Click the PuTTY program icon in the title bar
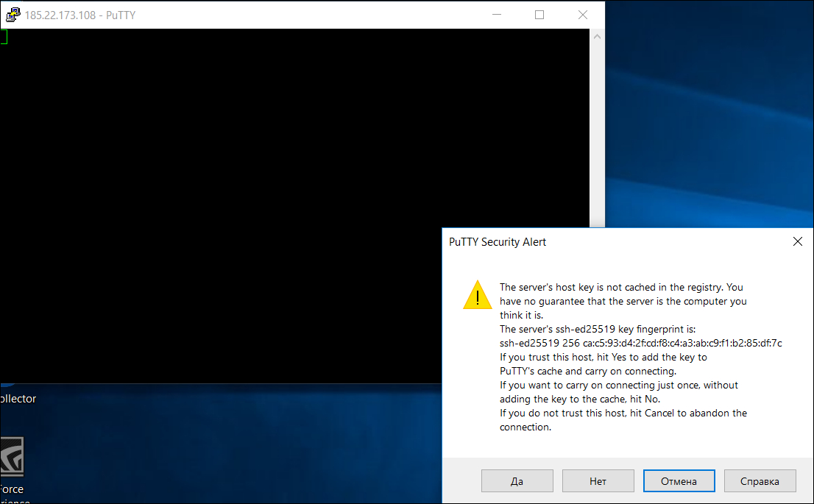The height and width of the screenshot is (504, 814). click(x=13, y=14)
